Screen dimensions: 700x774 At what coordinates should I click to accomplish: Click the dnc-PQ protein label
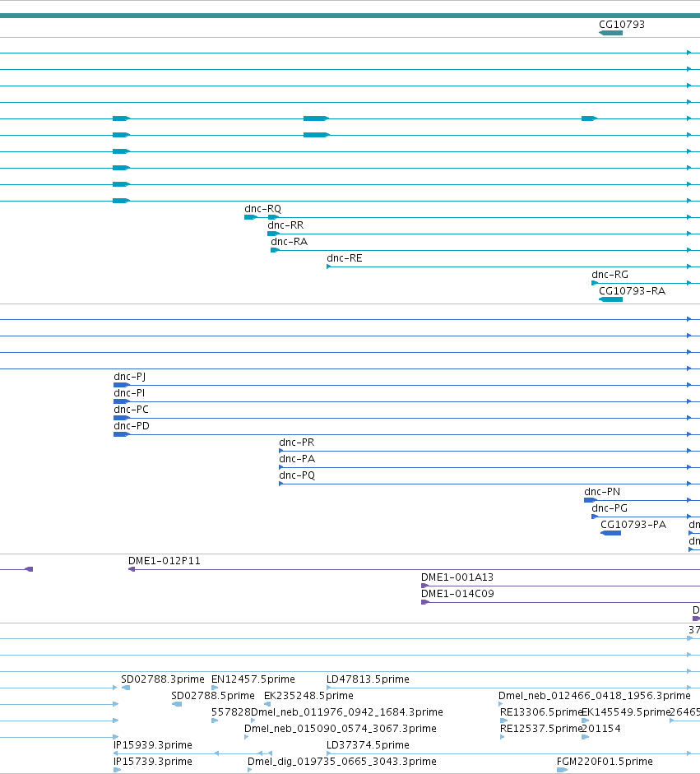pos(297,475)
